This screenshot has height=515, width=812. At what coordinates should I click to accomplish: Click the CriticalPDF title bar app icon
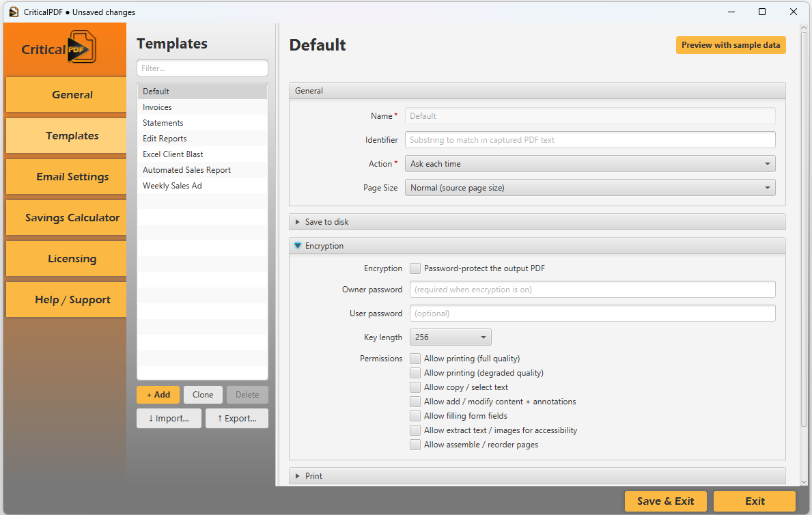click(14, 12)
